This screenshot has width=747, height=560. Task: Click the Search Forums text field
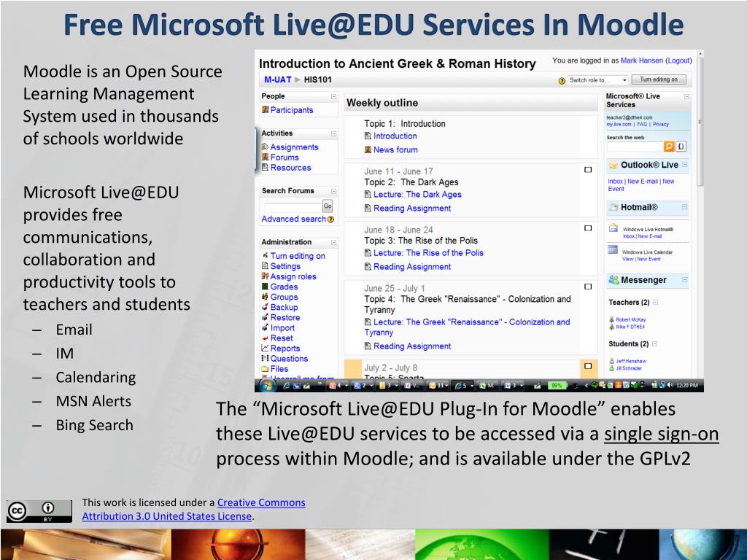(293, 207)
